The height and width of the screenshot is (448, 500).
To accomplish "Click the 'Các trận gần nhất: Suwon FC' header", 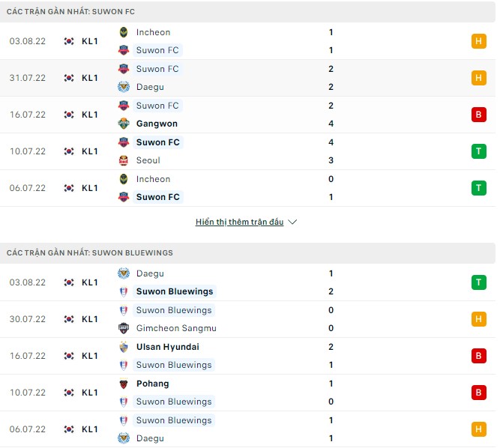I will click(70, 12).
